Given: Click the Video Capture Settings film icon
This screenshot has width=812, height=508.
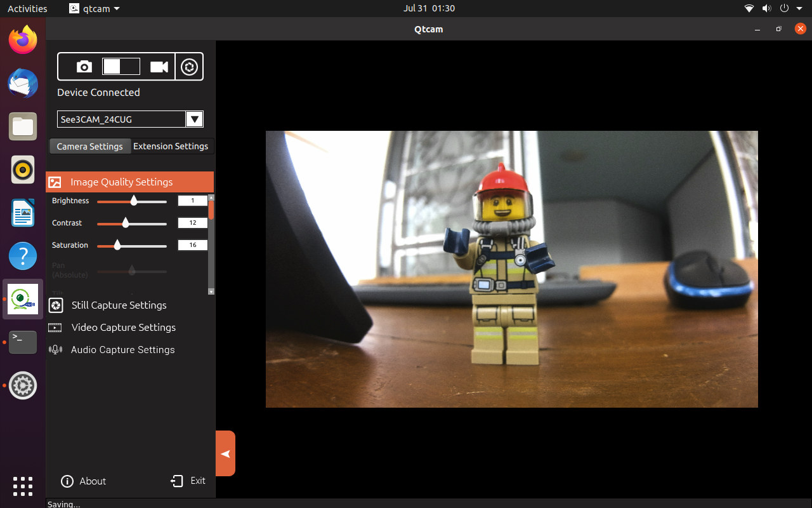Looking at the screenshot, I should (55, 328).
